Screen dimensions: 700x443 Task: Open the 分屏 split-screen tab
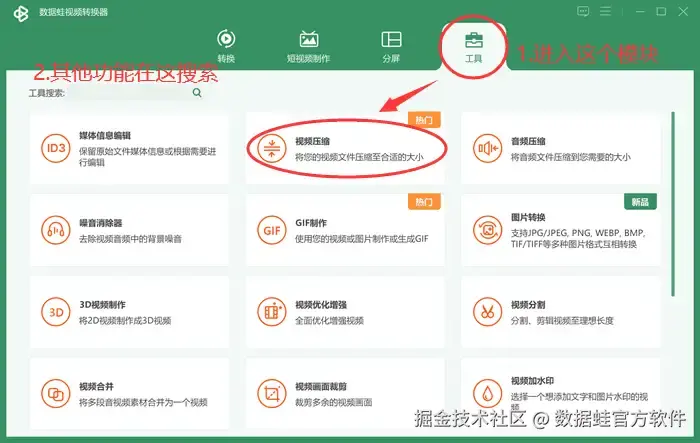click(391, 46)
